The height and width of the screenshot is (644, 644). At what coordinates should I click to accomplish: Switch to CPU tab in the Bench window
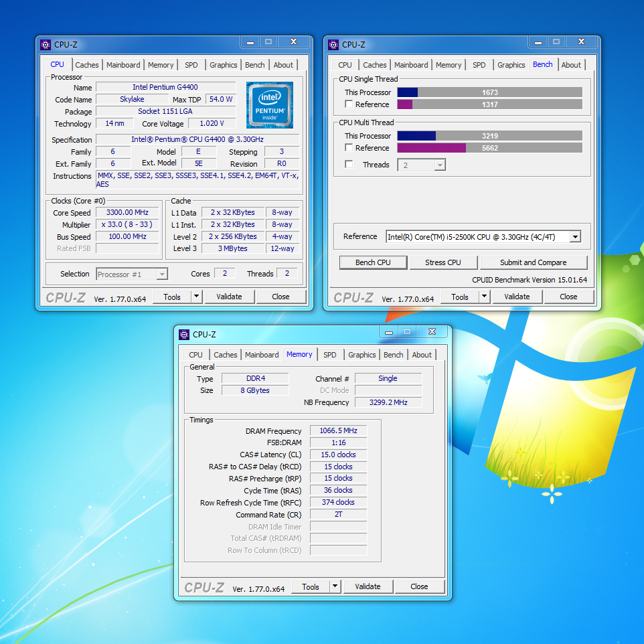pos(345,65)
